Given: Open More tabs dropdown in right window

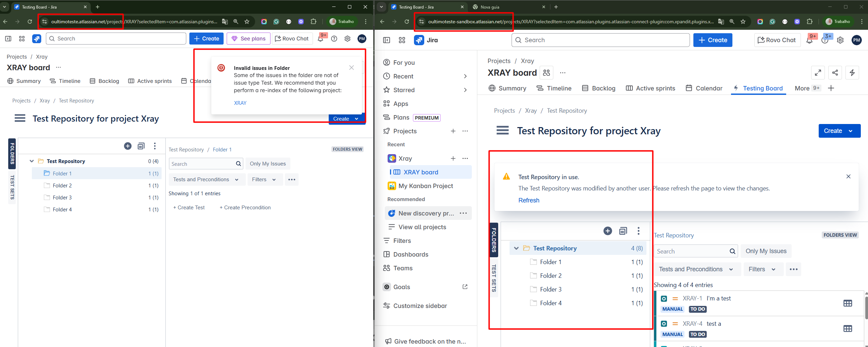Looking at the screenshot, I should pos(807,88).
